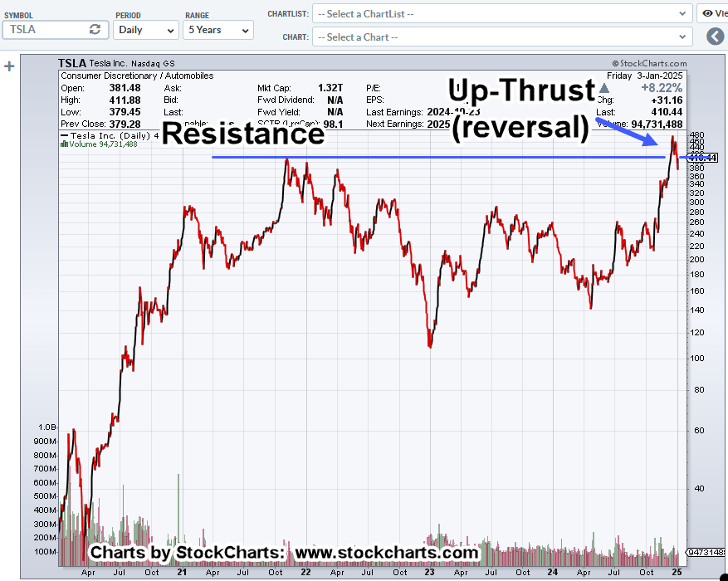Click the bold TSLA ticker in chart header

pos(73,63)
